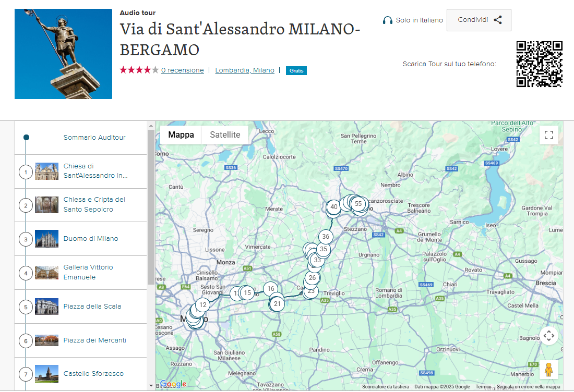Switch to Satellite map view
The width and height of the screenshot is (574, 392).
point(225,135)
